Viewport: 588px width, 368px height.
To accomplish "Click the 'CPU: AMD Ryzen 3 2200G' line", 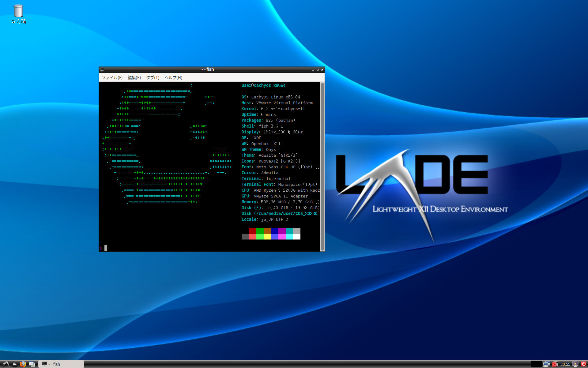I will click(x=281, y=190).
